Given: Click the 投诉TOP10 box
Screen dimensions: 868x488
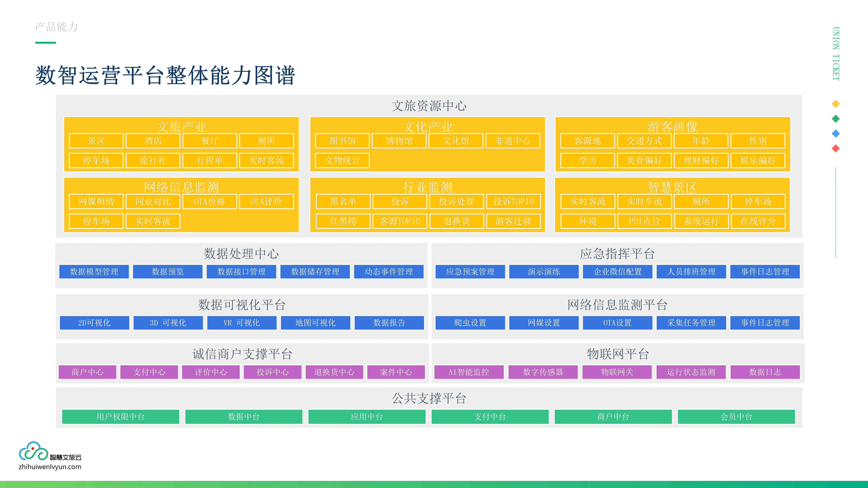Looking at the screenshot, I should click(514, 201).
